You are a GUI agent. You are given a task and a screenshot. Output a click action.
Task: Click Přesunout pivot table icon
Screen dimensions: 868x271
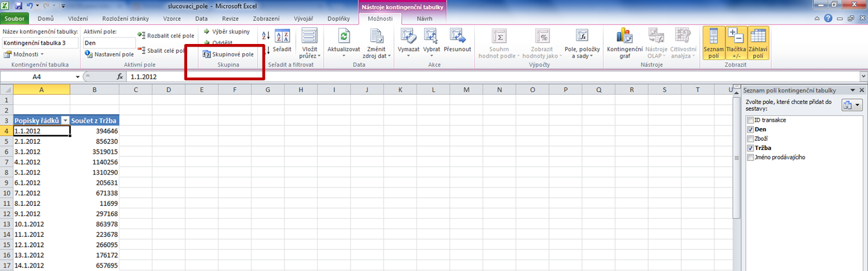pyautogui.click(x=457, y=36)
